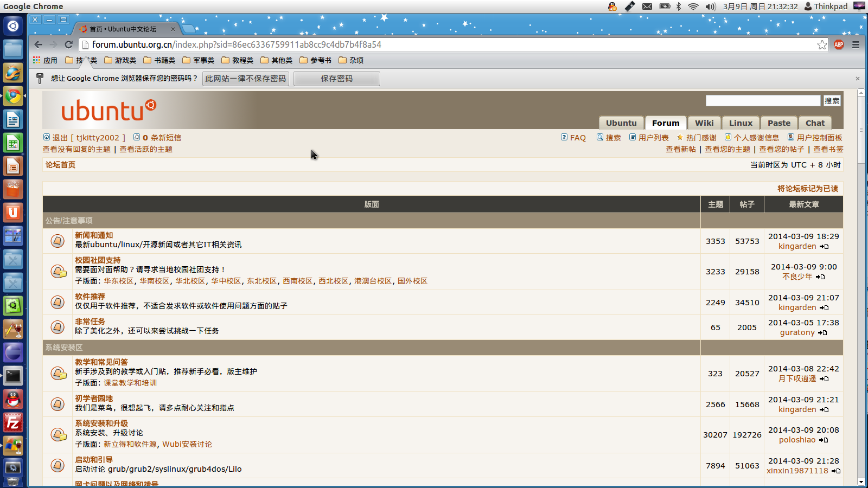Open LibreOffice Calc from the dock
Image resolution: width=868 pixels, height=488 pixels.
(13, 143)
